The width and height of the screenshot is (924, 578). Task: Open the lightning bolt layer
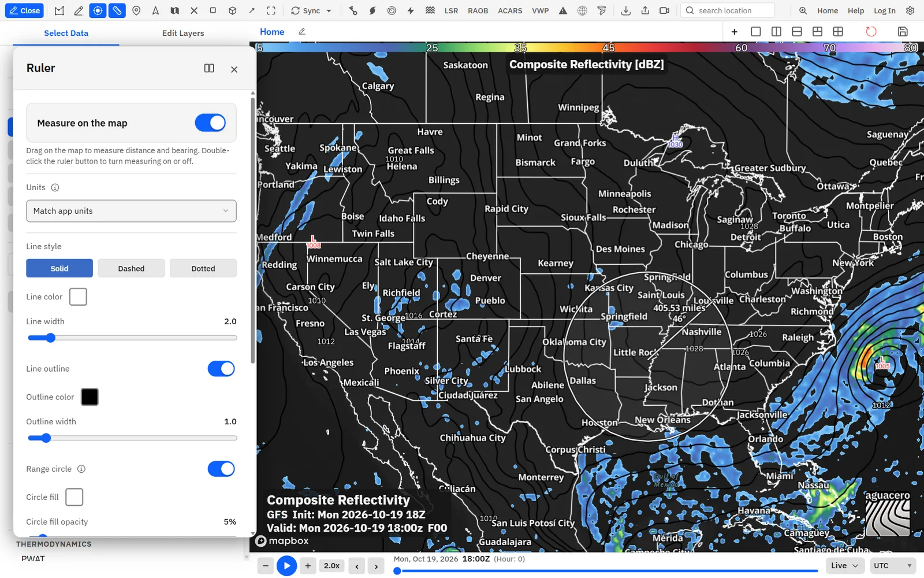(x=411, y=10)
